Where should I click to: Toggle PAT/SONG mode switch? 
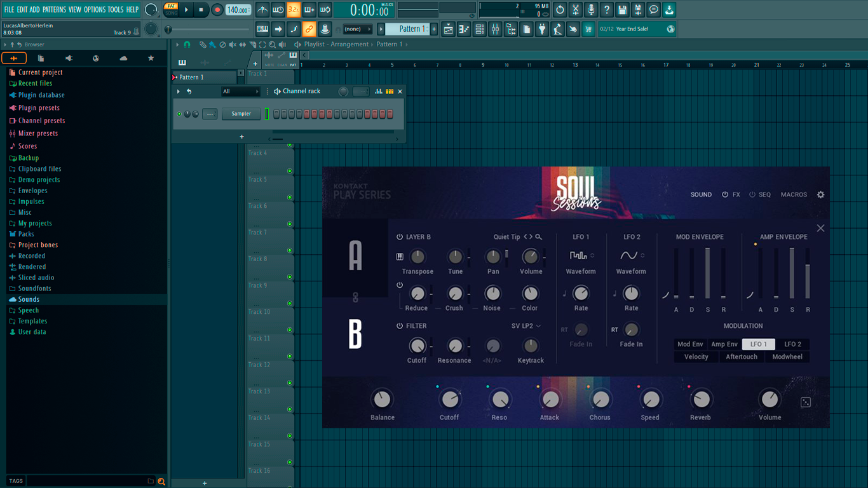coord(171,10)
